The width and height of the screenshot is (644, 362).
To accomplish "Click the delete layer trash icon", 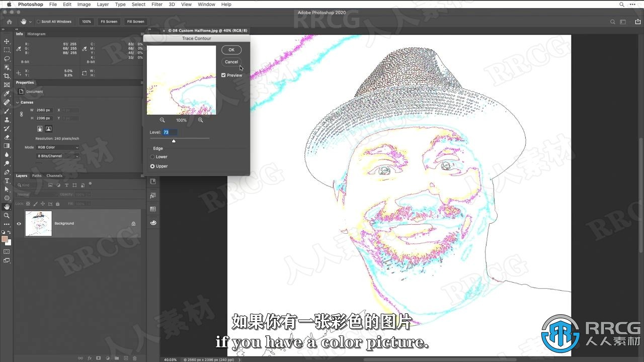I will click(135, 358).
